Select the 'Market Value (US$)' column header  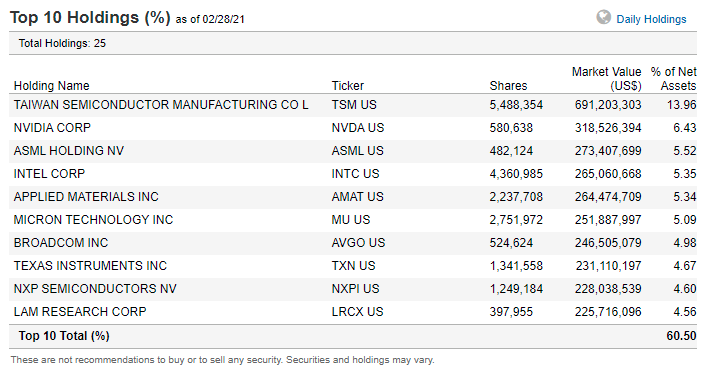606,79
